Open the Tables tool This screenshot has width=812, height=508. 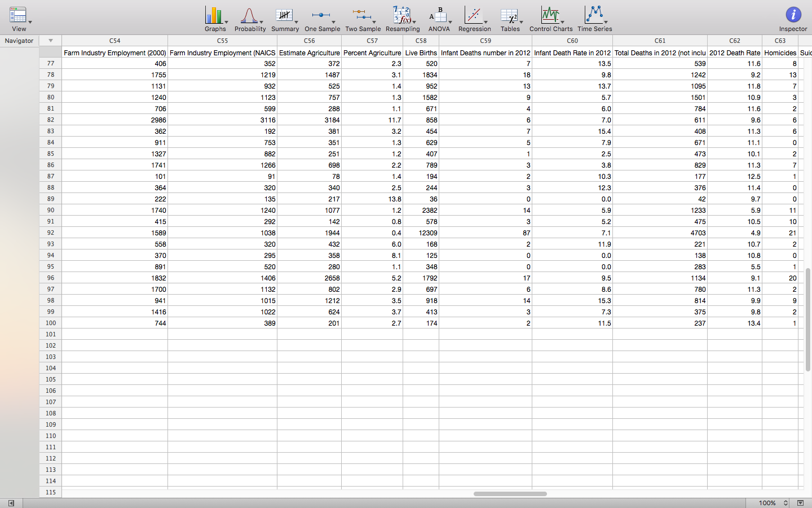(510, 19)
